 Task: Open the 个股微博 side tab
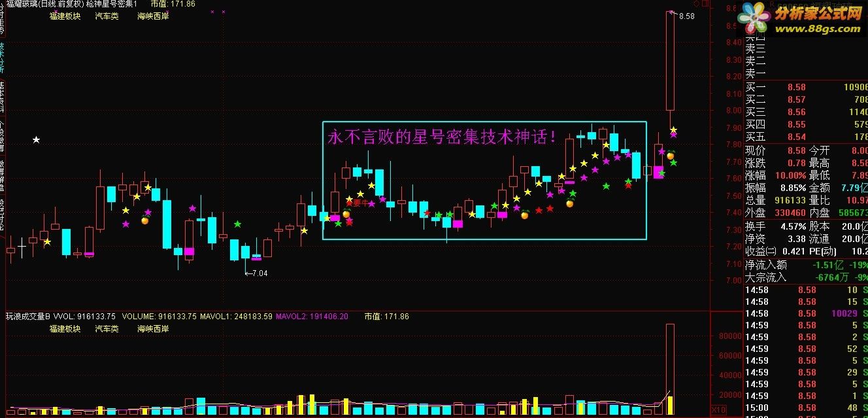1,135
